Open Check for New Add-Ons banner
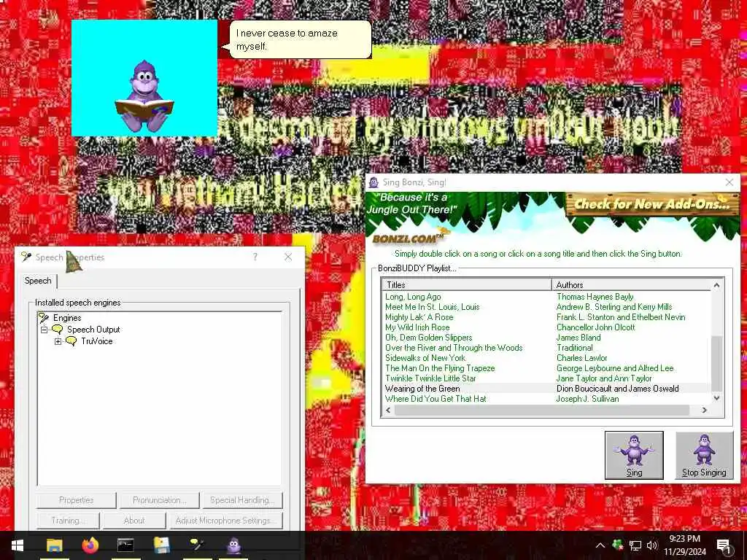This screenshot has height=560, width=747. point(651,204)
